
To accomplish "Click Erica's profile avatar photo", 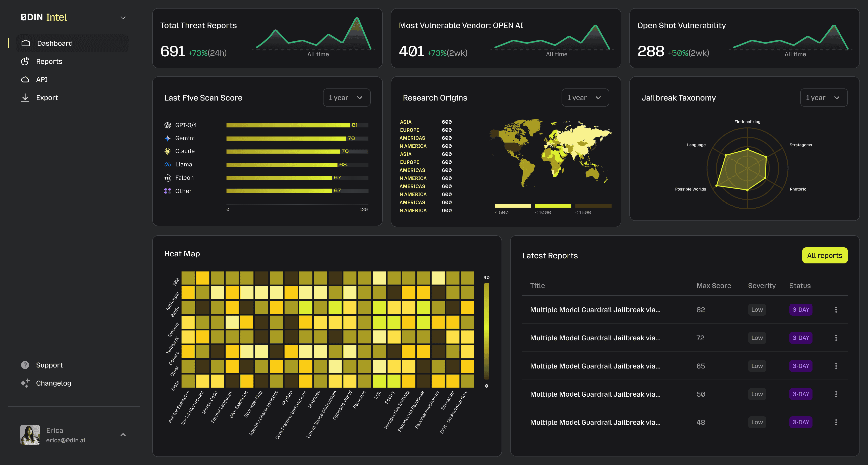I will (30, 435).
